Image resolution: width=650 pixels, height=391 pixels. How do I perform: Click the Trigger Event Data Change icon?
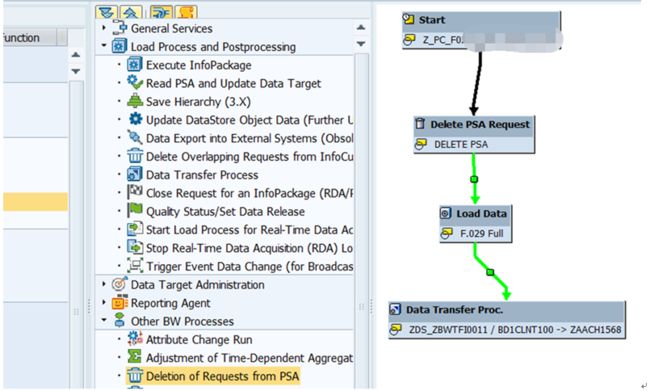point(134,266)
